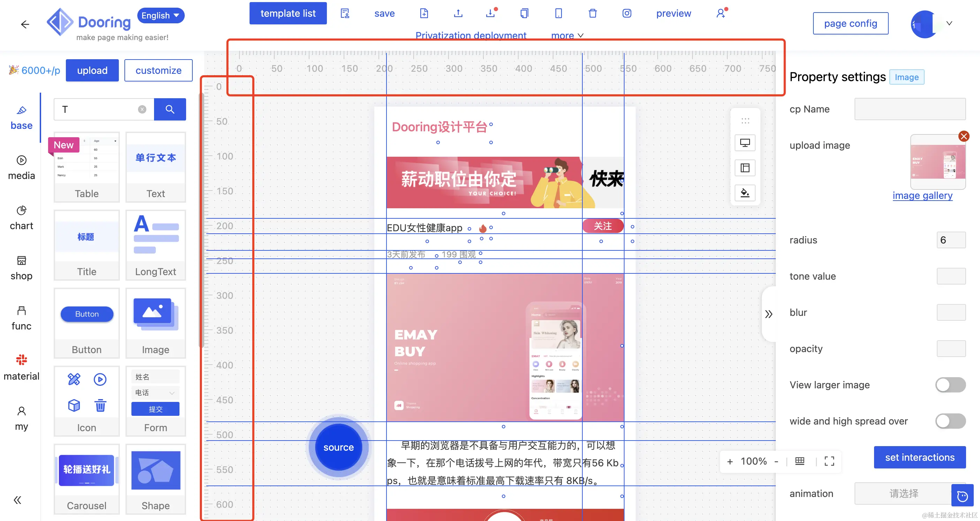This screenshot has height=521, width=980.
Task: Click the template list button
Action: [x=288, y=13]
